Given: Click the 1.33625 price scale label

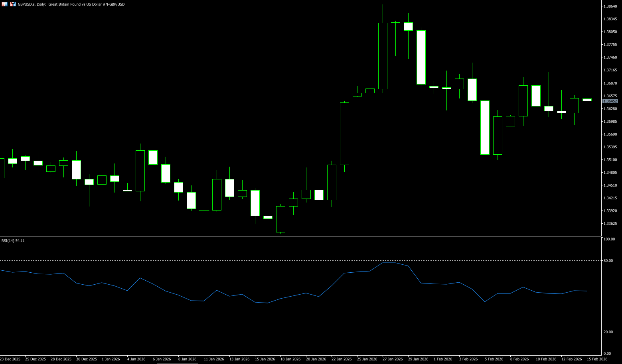Looking at the screenshot, I should pyautogui.click(x=610, y=224).
